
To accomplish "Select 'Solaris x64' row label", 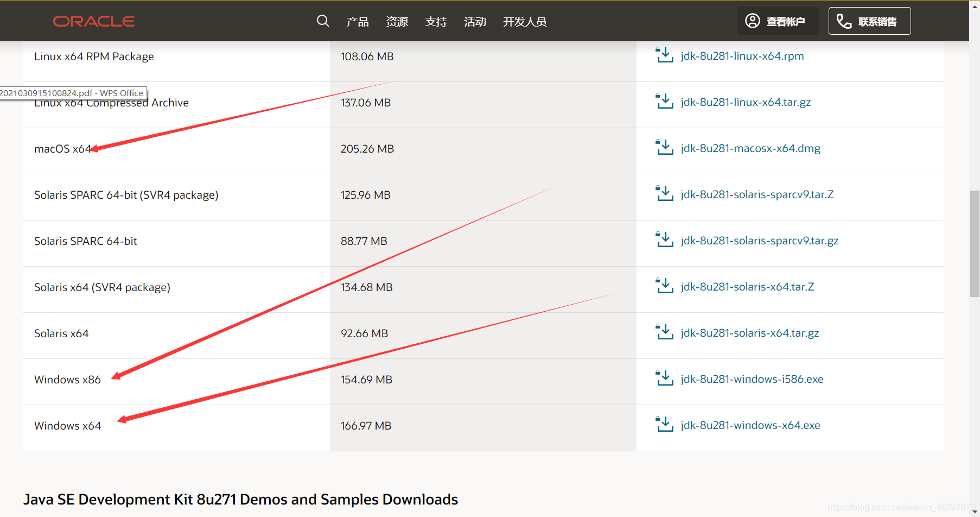I will click(61, 333).
